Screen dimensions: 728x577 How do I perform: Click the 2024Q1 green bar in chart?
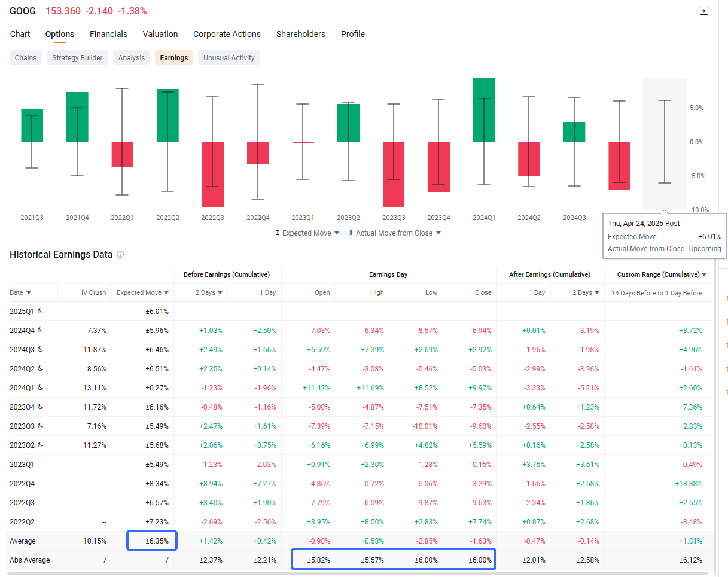(484, 110)
